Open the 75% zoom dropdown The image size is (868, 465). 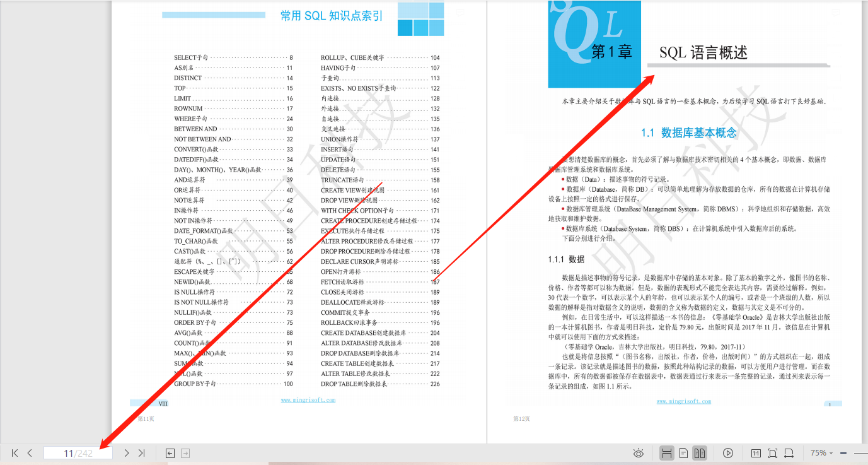pos(821,453)
